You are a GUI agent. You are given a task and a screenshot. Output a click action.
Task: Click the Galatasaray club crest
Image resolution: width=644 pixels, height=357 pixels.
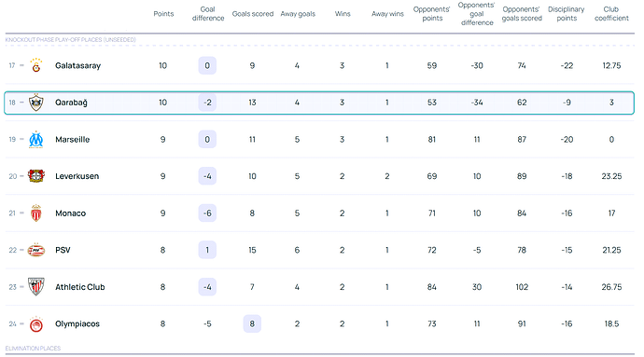[36, 65]
